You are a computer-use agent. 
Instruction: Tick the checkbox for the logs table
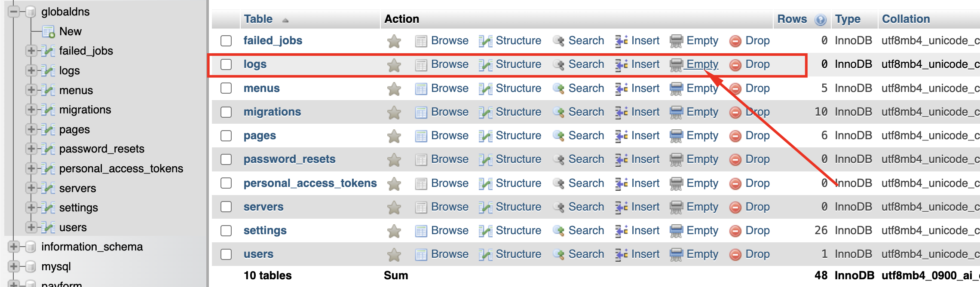coord(226,64)
